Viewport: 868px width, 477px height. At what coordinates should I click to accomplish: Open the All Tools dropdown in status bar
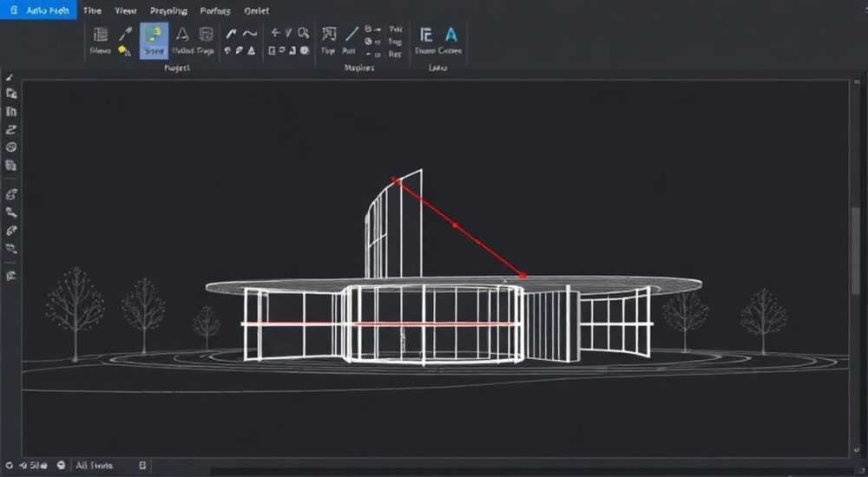(x=94, y=466)
